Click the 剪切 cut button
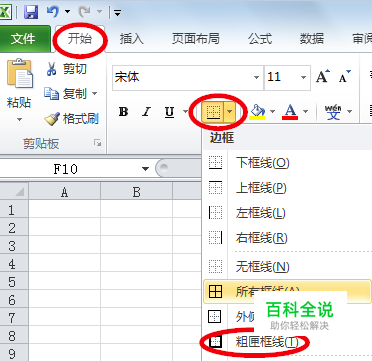This screenshot has height=361, width=372. coord(66,69)
